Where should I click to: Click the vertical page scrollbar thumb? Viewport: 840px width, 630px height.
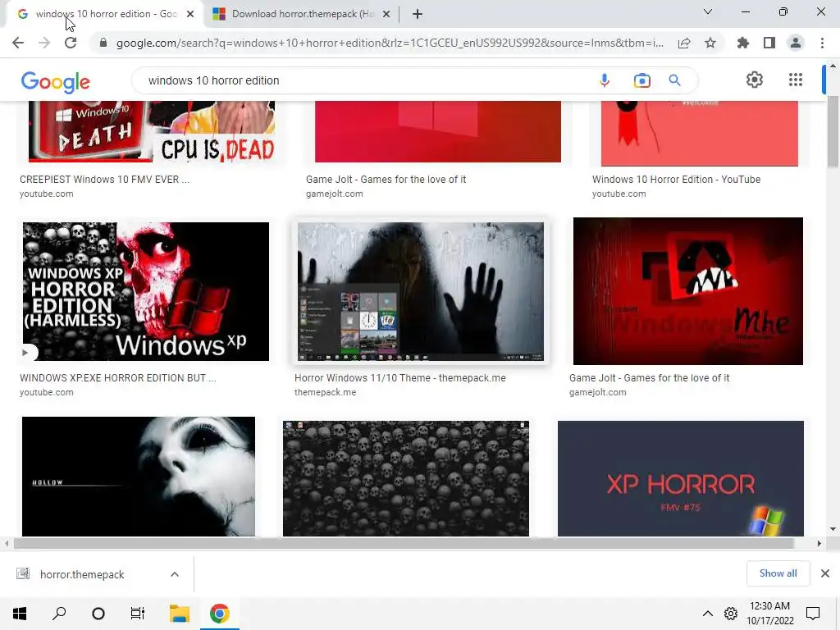coord(833,132)
